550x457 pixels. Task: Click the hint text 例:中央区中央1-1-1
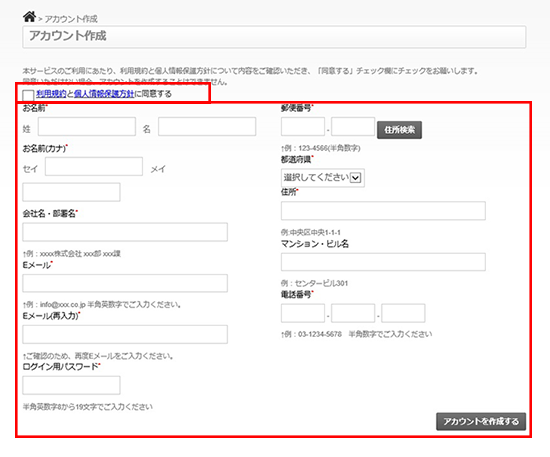(311, 232)
